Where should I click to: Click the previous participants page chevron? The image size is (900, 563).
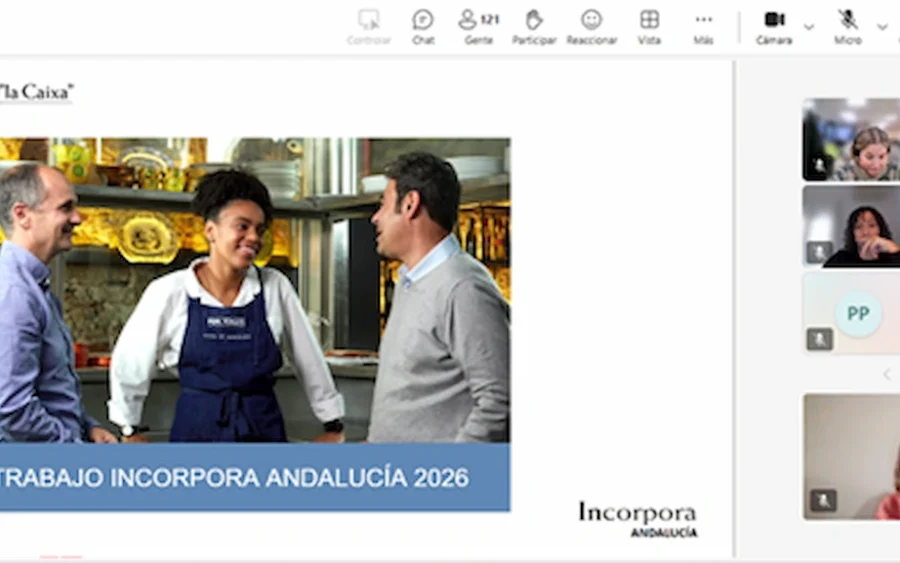[885, 374]
